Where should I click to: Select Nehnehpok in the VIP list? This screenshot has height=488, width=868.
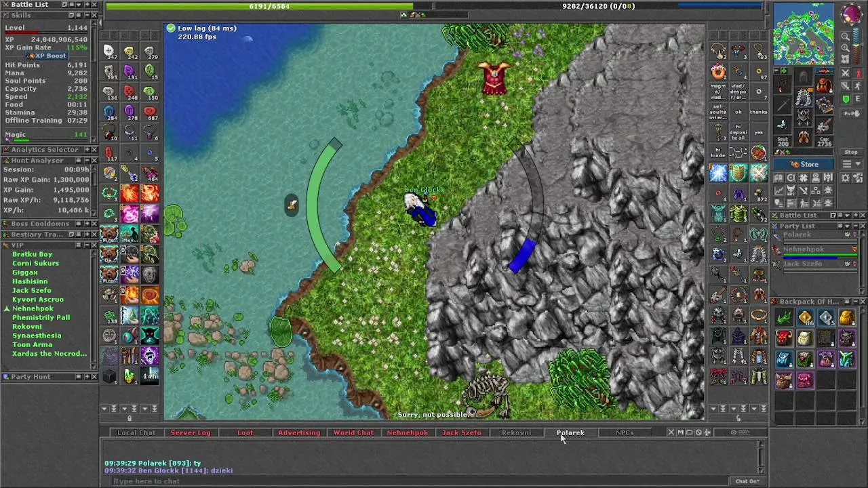pos(33,308)
